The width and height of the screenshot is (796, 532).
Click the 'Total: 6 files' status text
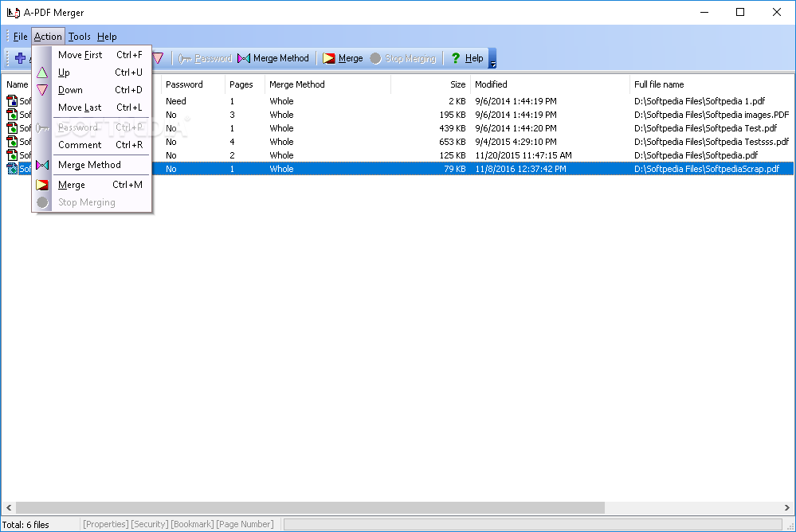[25, 524]
